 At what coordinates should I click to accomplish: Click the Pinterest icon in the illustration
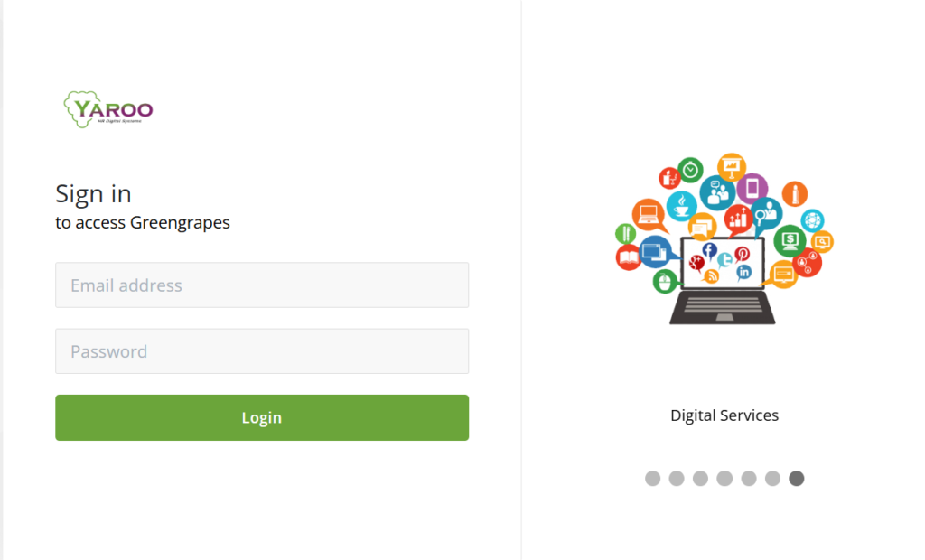[742, 254]
